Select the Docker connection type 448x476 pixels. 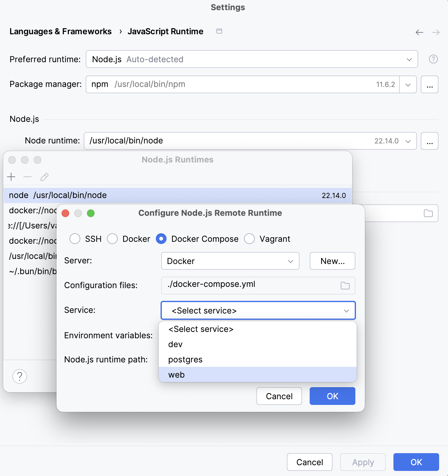coord(113,239)
